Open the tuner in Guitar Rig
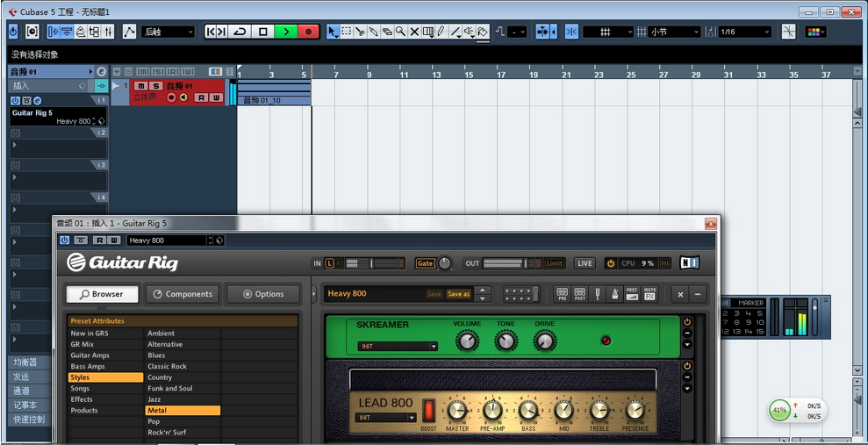Image resolution: width=868 pixels, height=445 pixels. pyautogui.click(x=597, y=294)
